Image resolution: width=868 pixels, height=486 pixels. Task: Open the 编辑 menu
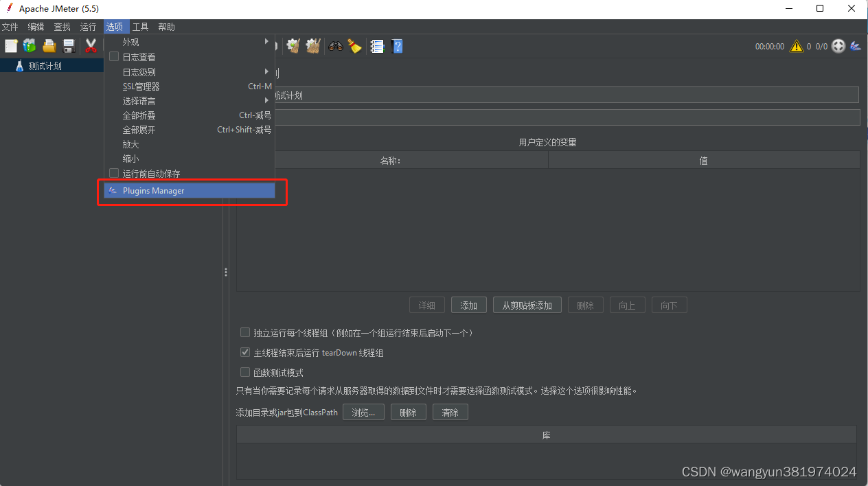click(36, 27)
